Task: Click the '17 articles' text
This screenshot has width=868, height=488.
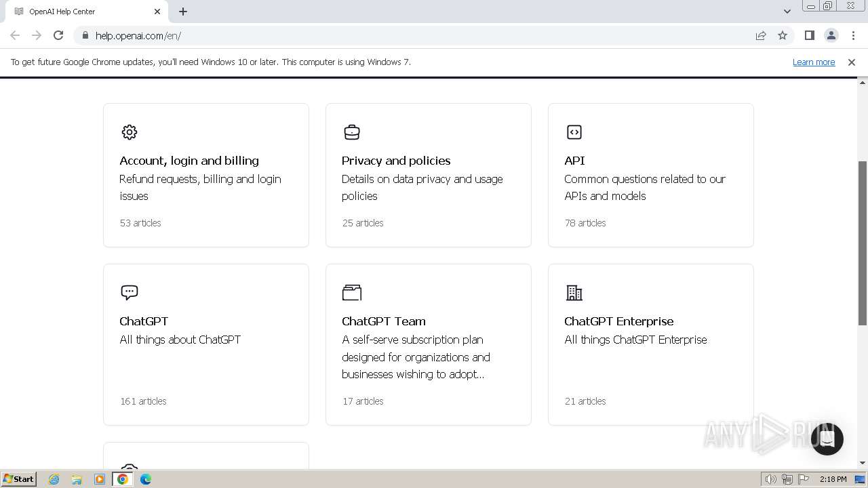Action: click(363, 401)
